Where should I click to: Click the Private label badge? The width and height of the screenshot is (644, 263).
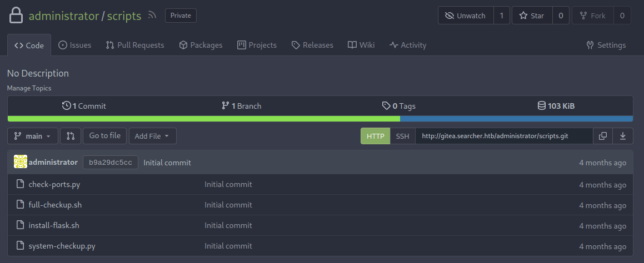[181, 16]
